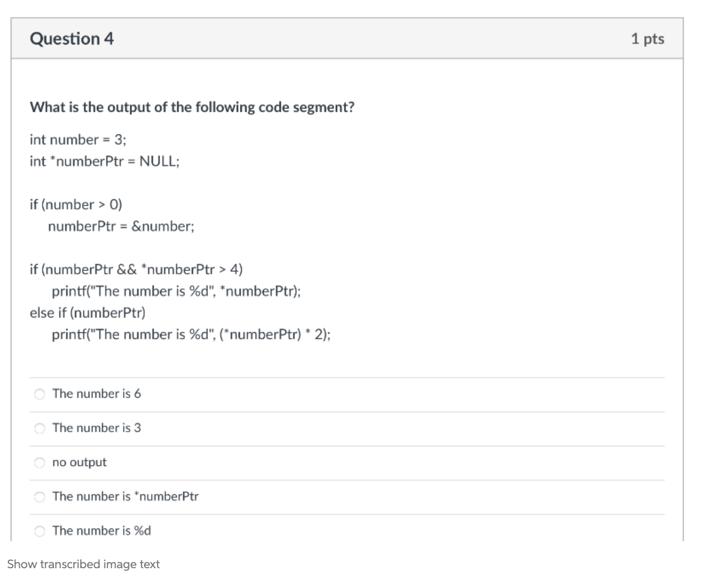The height and width of the screenshot is (582, 728).
Task: Click the "if (number > 0)" code line
Action: tap(76, 204)
